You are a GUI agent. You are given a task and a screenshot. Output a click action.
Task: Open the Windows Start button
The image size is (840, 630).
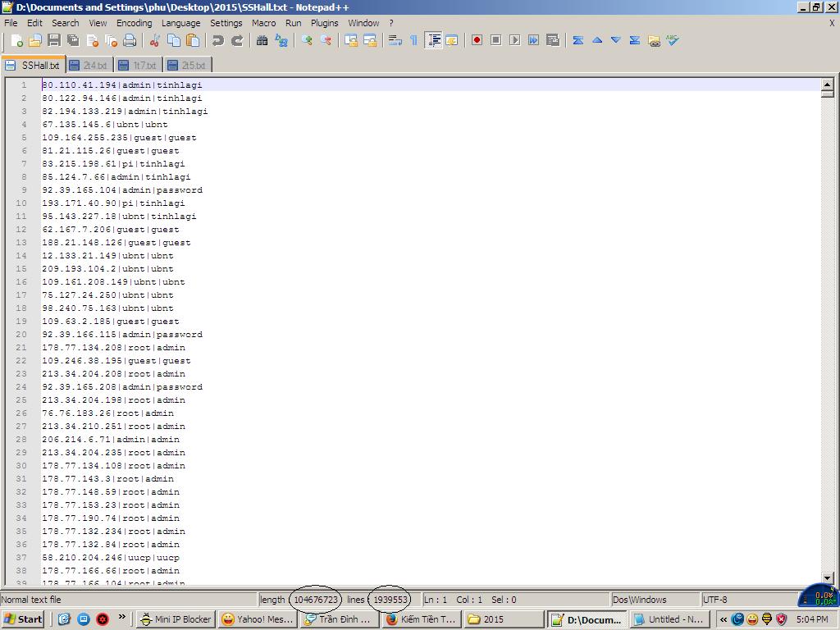coord(23,619)
